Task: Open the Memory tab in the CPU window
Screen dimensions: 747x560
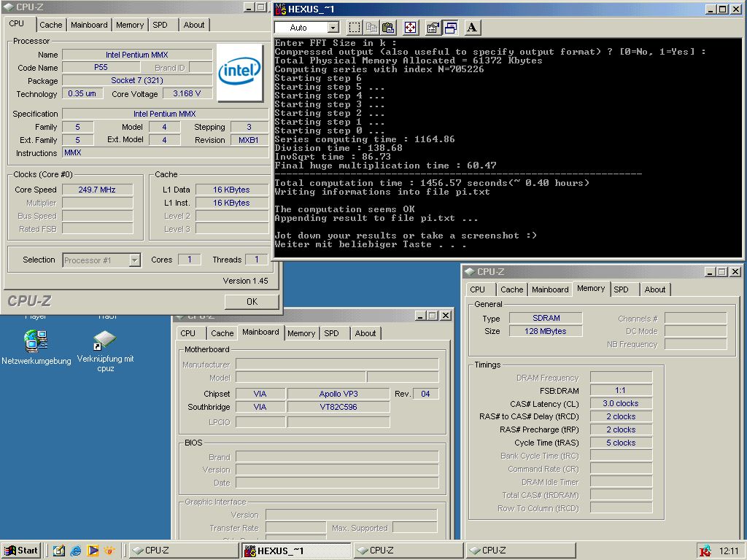Action: (130, 25)
